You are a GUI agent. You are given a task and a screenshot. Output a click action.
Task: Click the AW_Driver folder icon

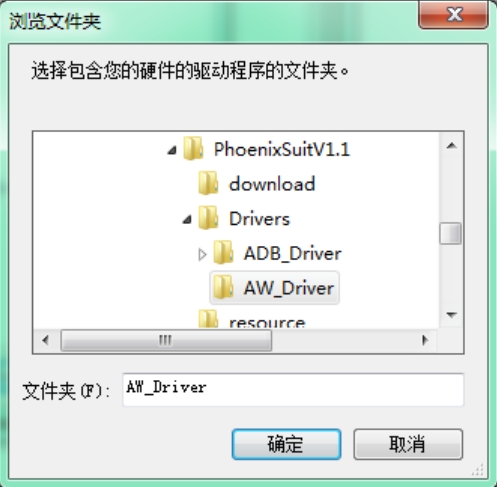tap(223, 287)
